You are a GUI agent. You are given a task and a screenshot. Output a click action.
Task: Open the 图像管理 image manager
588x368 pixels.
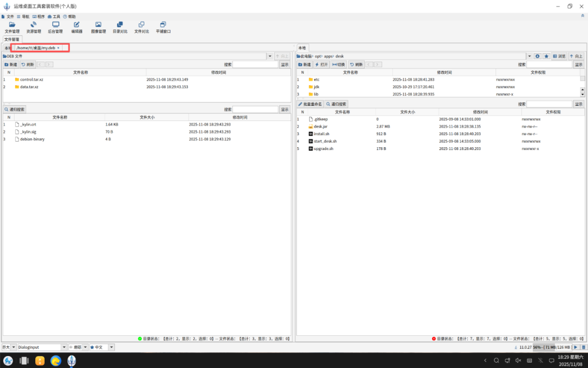98,27
